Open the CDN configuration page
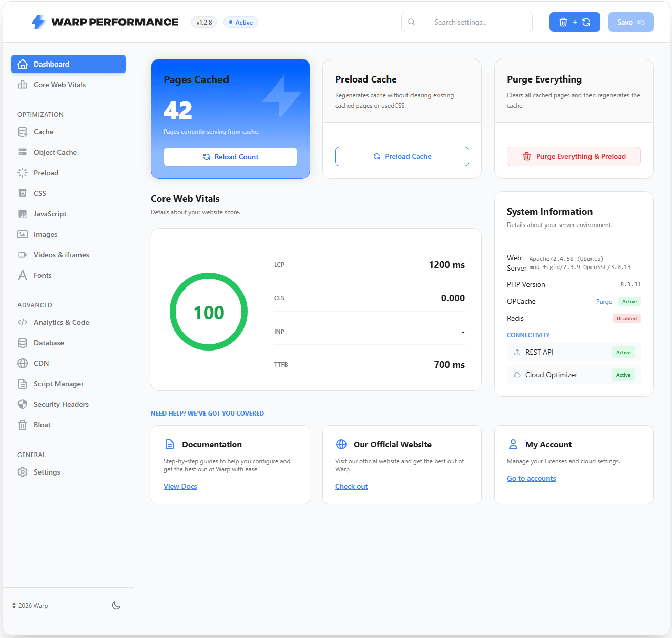 [x=68, y=363]
